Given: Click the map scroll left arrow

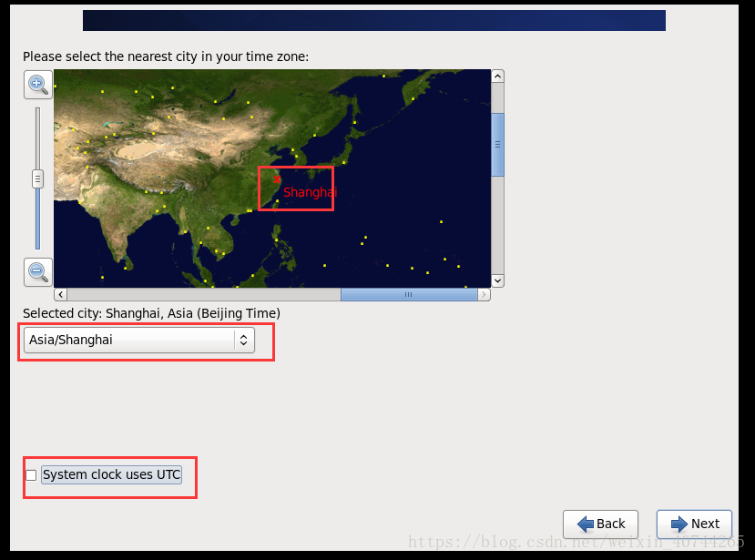Looking at the screenshot, I should coord(61,294).
